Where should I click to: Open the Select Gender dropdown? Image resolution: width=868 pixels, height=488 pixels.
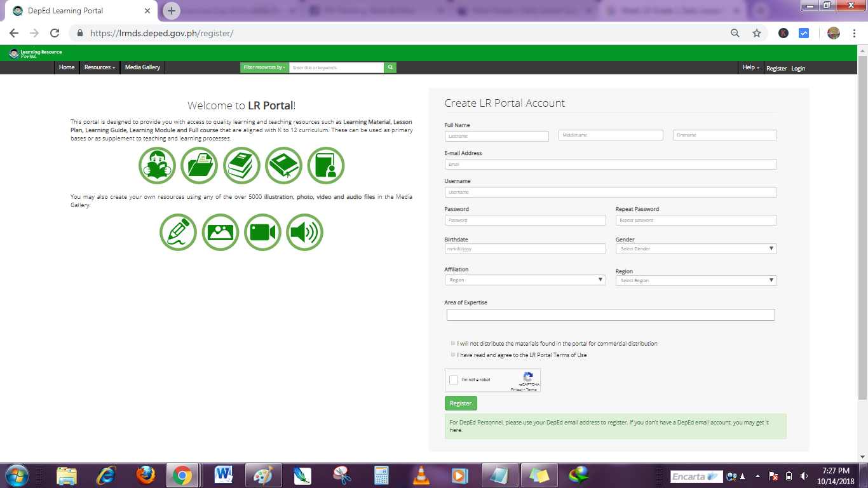pyautogui.click(x=696, y=248)
